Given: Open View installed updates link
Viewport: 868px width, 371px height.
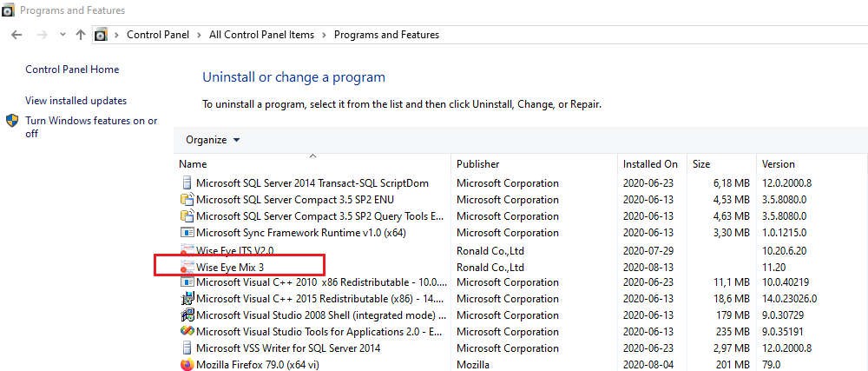Looking at the screenshot, I should click(76, 101).
